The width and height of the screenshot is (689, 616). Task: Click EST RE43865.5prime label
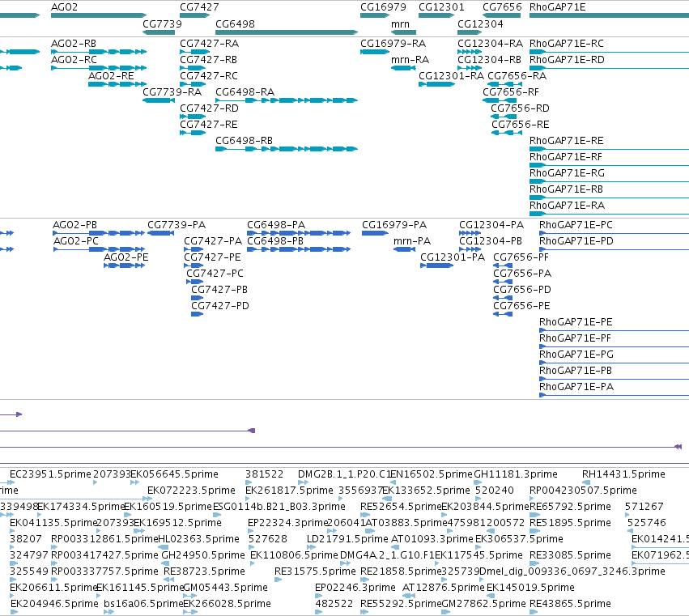570,604
